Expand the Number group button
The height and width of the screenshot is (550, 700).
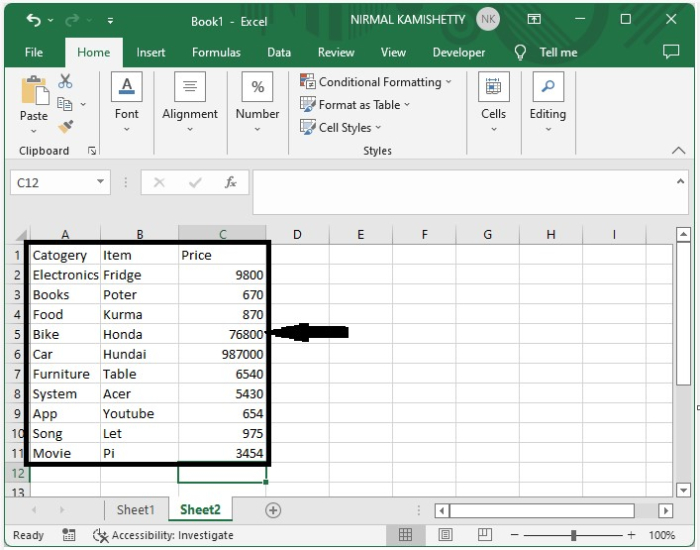257,103
